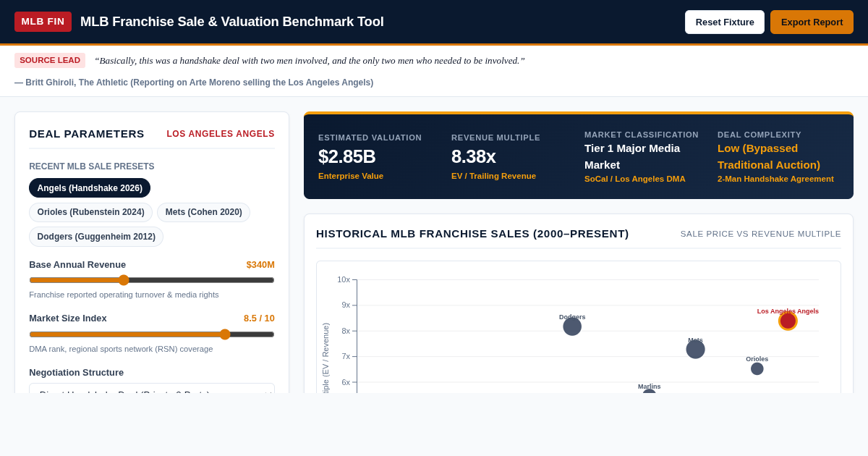Click the $2.85B estimated valuation value

(347, 156)
